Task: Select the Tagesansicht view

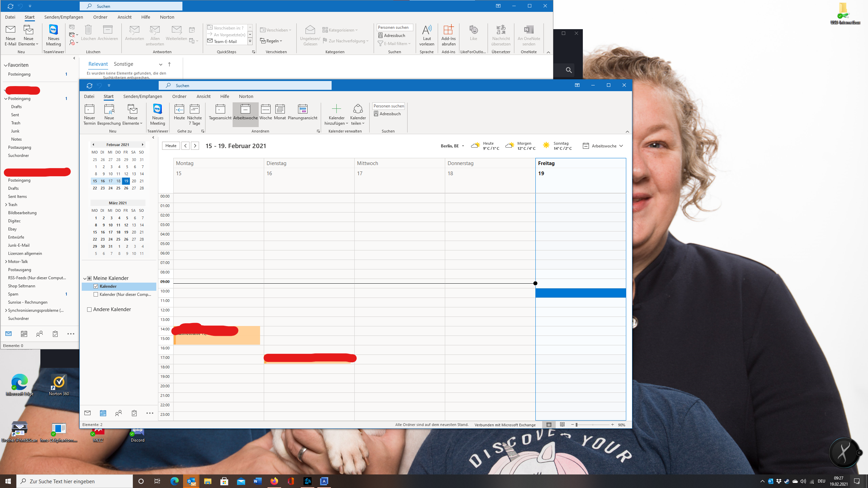Action: 220,113
